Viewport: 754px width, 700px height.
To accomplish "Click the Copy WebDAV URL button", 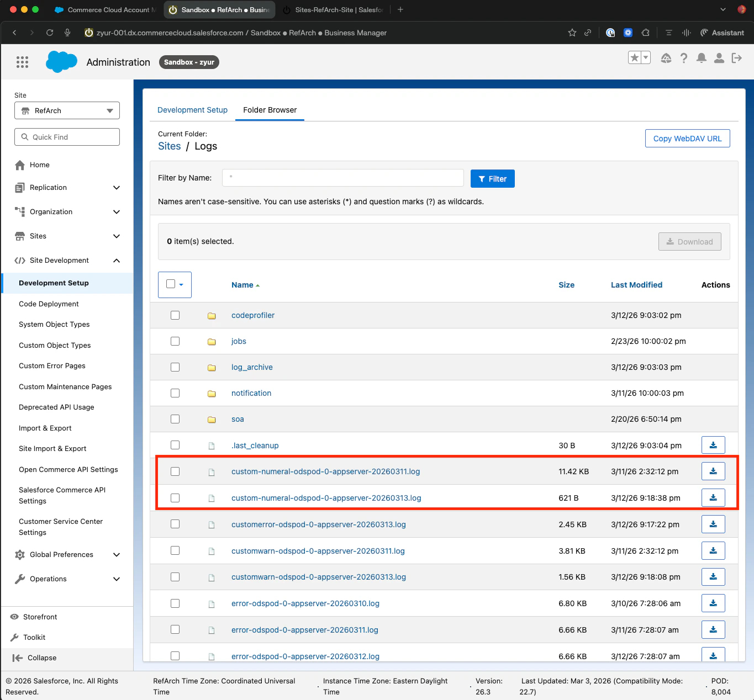I will coord(687,139).
